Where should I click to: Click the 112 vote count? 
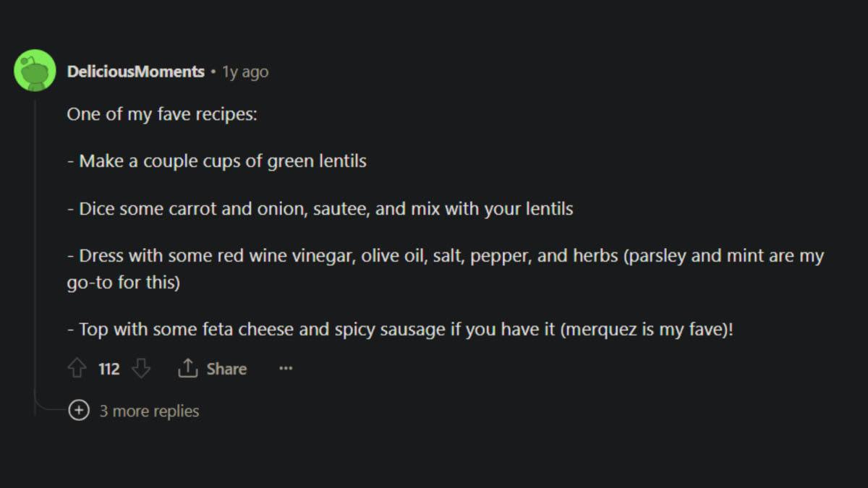(109, 369)
